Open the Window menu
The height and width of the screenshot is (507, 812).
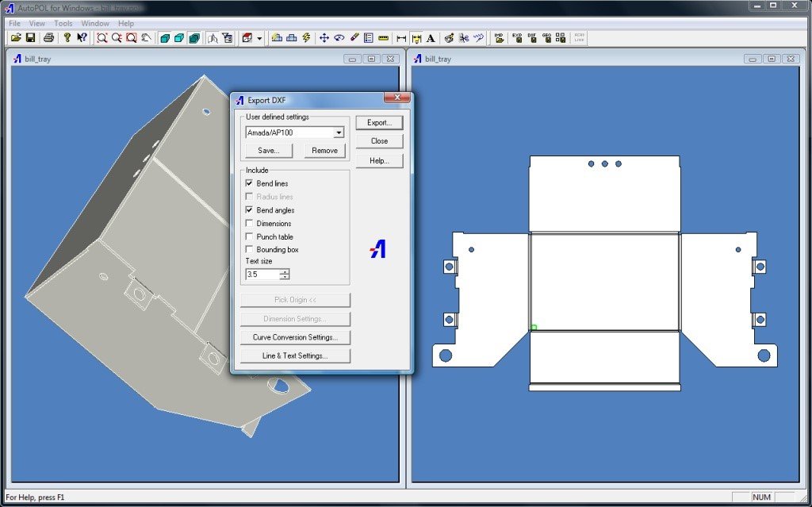coord(95,23)
